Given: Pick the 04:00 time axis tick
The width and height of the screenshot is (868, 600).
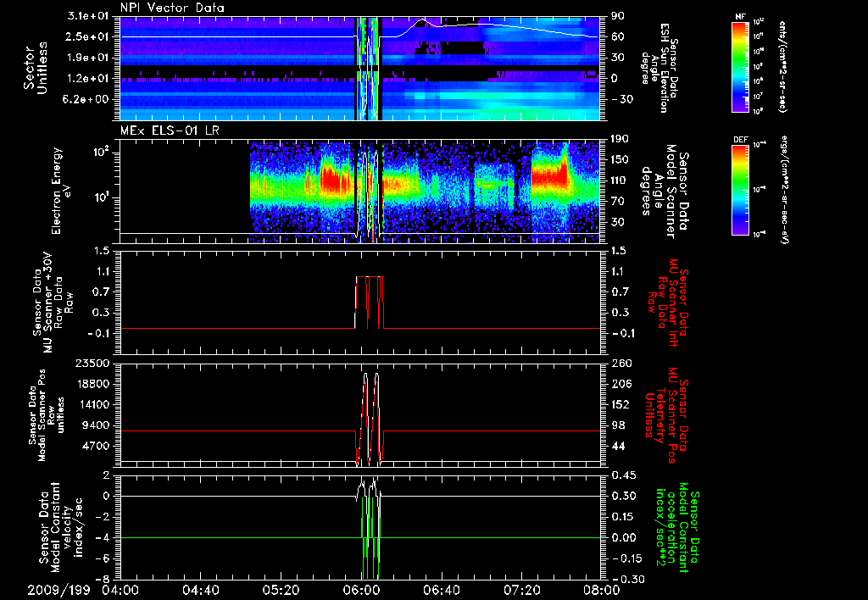Looking at the screenshot, I should (x=120, y=590).
